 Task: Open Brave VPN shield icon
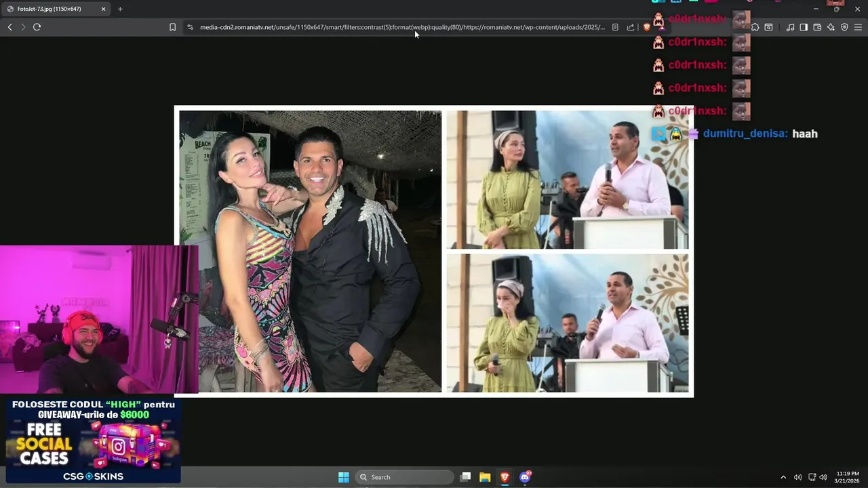click(844, 27)
